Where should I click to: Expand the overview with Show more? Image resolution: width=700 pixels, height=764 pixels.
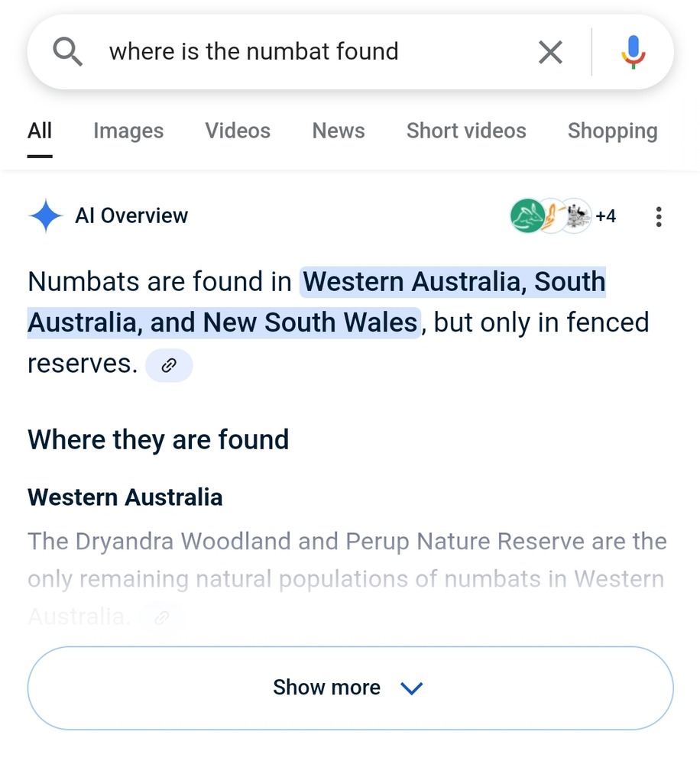click(351, 688)
